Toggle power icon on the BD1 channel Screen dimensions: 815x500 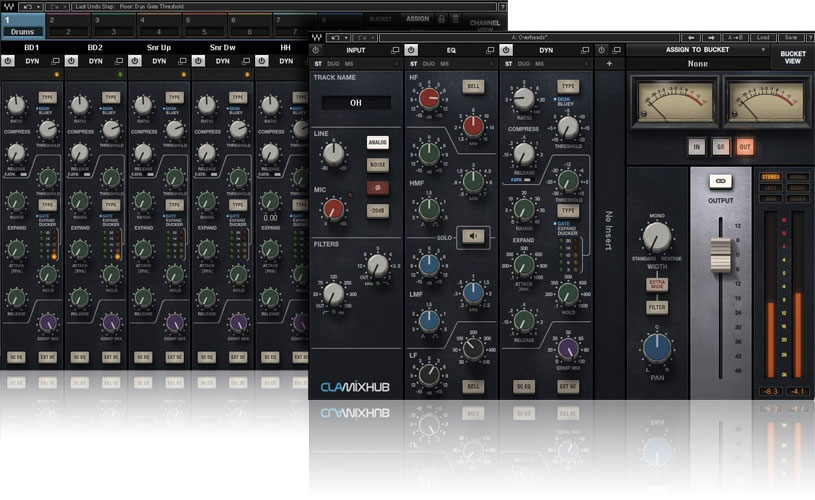click(x=7, y=61)
